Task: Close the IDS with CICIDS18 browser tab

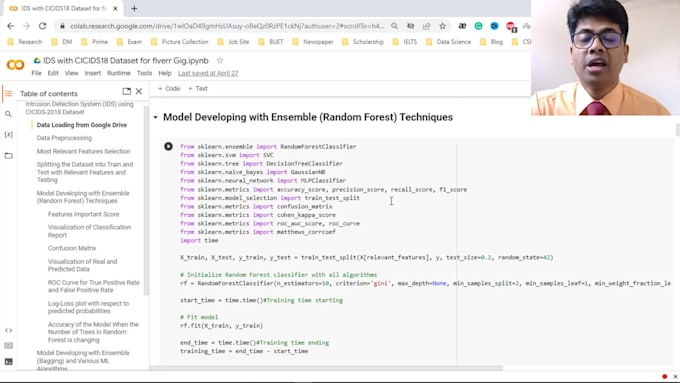Action: [x=115, y=8]
